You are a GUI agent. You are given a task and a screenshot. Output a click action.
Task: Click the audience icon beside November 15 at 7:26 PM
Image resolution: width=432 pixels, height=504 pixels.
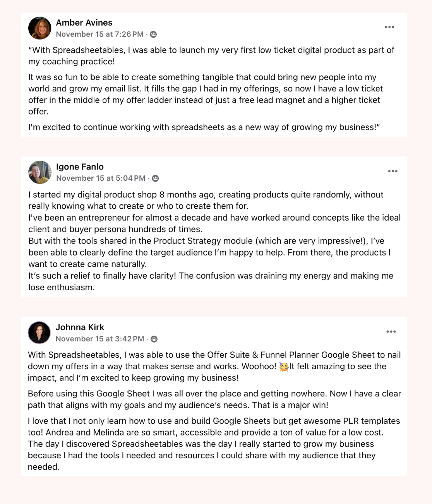[x=153, y=34]
